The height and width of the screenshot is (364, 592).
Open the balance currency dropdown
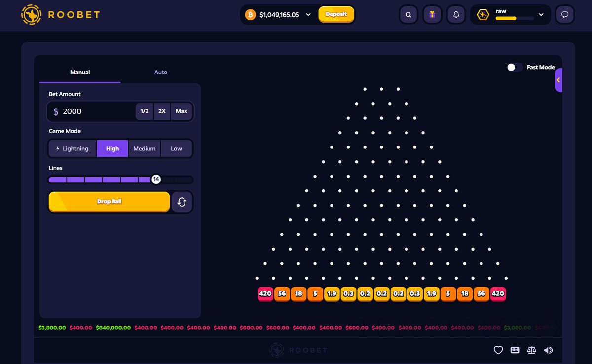tap(308, 15)
